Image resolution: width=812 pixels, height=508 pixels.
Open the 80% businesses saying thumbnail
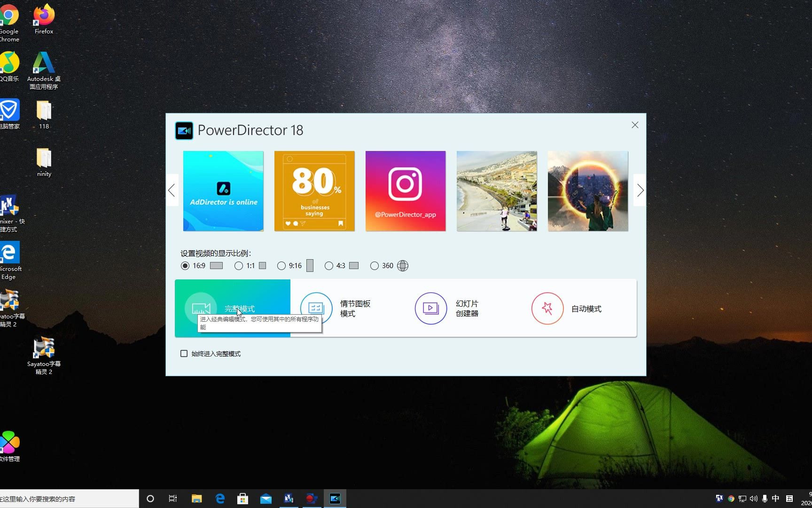(314, 191)
